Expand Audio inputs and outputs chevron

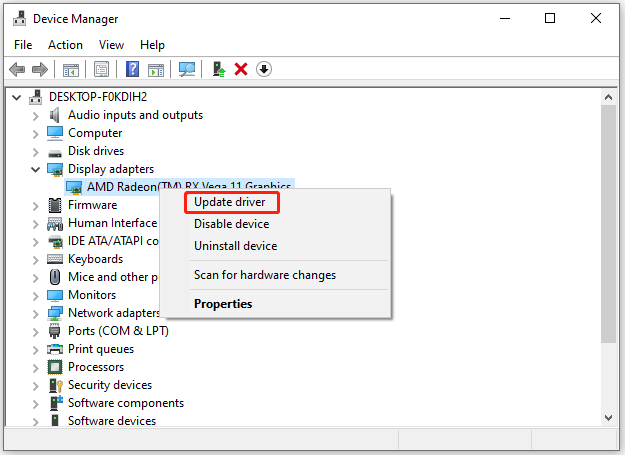(35, 116)
